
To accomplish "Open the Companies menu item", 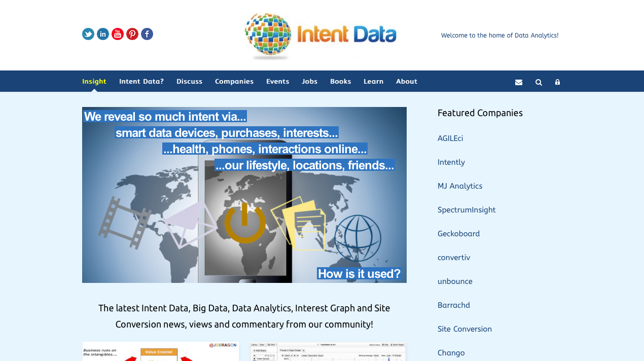I will tap(234, 81).
